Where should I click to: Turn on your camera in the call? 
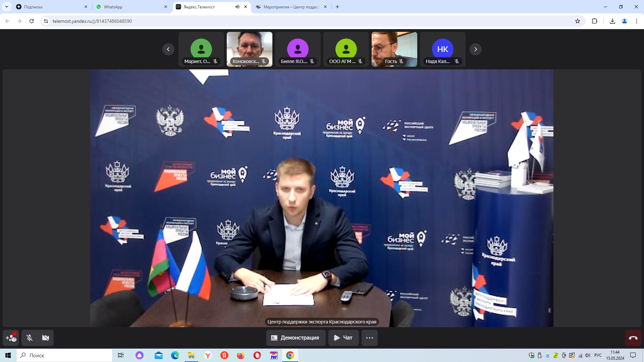click(46, 338)
